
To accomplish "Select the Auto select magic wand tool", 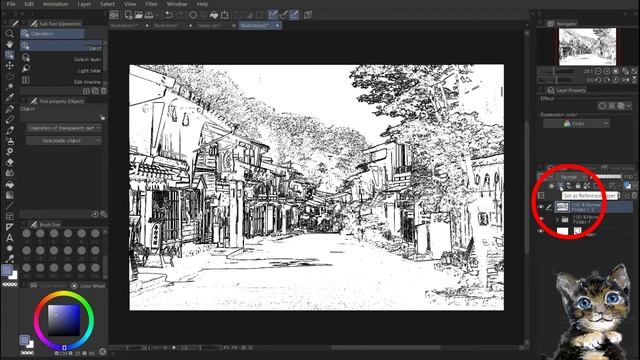I will point(9,87).
